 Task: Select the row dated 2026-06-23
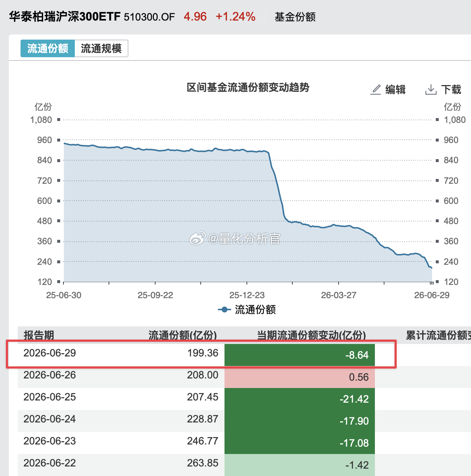[244, 443]
